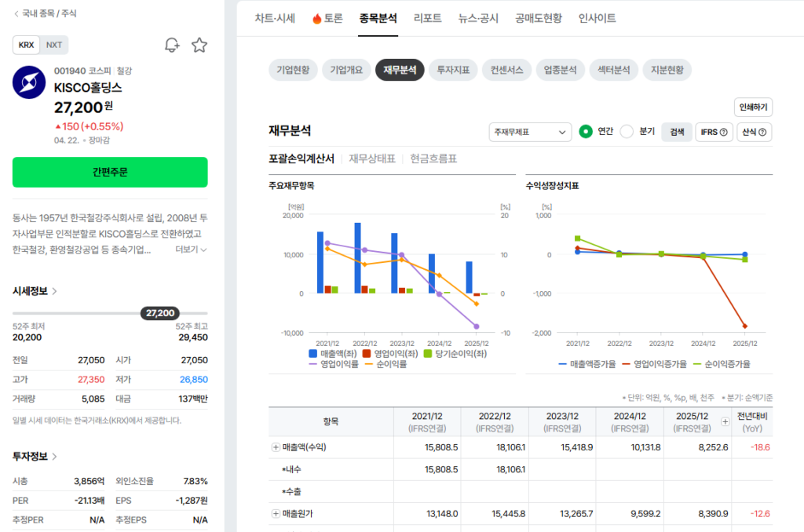Expand the 매출액(수익) row plus icon
The image size is (804, 532).
(x=276, y=447)
